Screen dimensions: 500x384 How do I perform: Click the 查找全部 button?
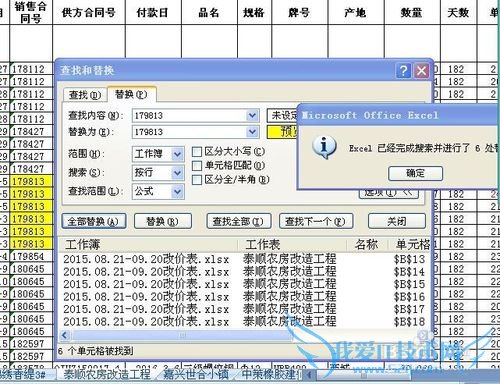(x=239, y=221)
